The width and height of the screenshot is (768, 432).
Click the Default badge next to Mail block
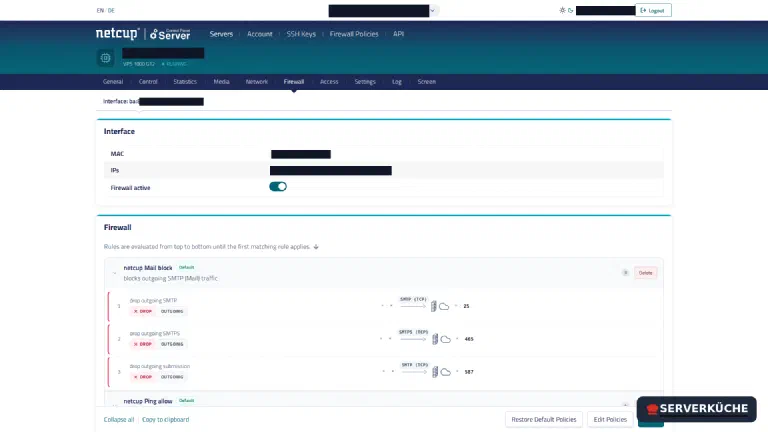click(187, 267)
